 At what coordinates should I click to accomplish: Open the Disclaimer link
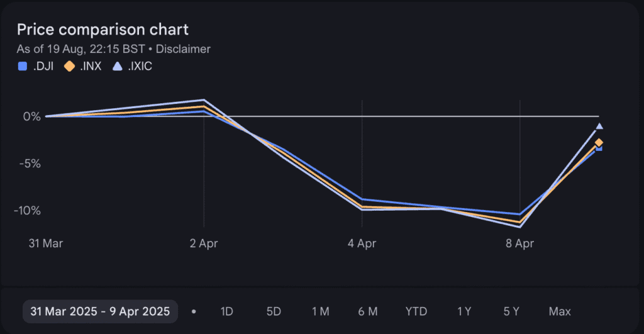(187, 48)
